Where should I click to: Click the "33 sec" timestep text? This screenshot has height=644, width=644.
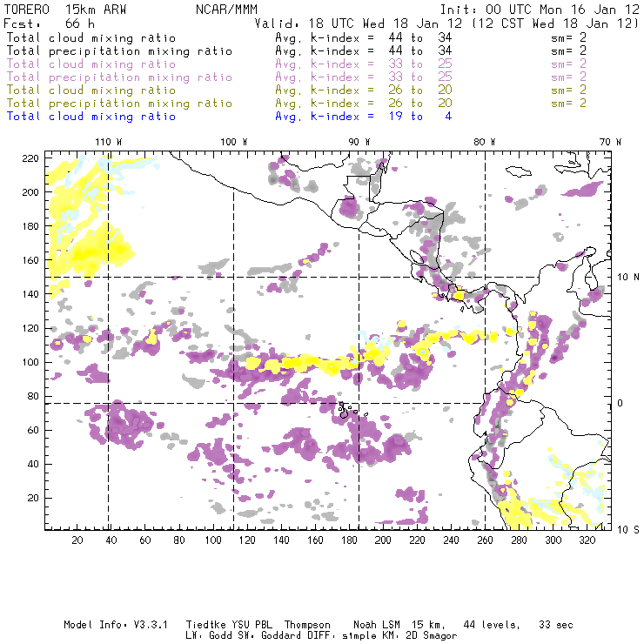point(556,625)
